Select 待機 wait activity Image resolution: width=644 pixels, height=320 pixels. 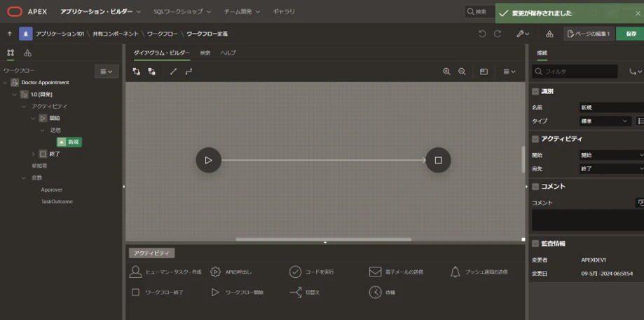pyautogui.click(x=383, y=293)
